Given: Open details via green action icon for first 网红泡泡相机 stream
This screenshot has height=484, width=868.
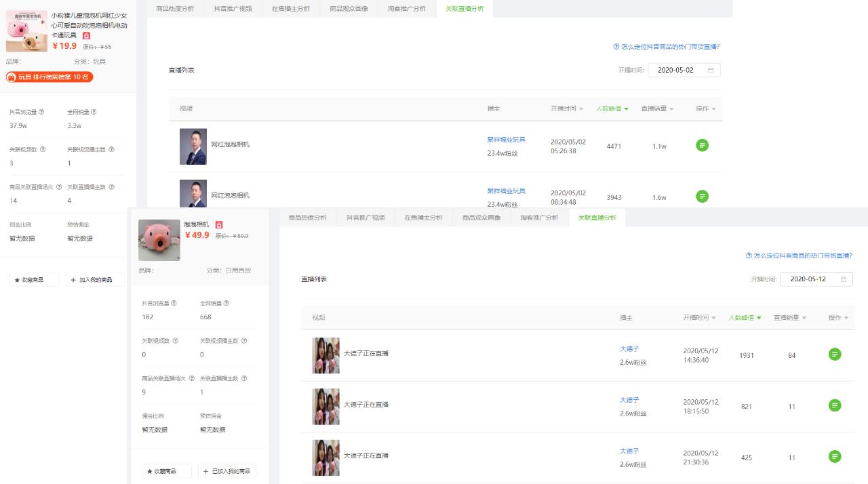Looking at the screenshot, I should [702, 145].
